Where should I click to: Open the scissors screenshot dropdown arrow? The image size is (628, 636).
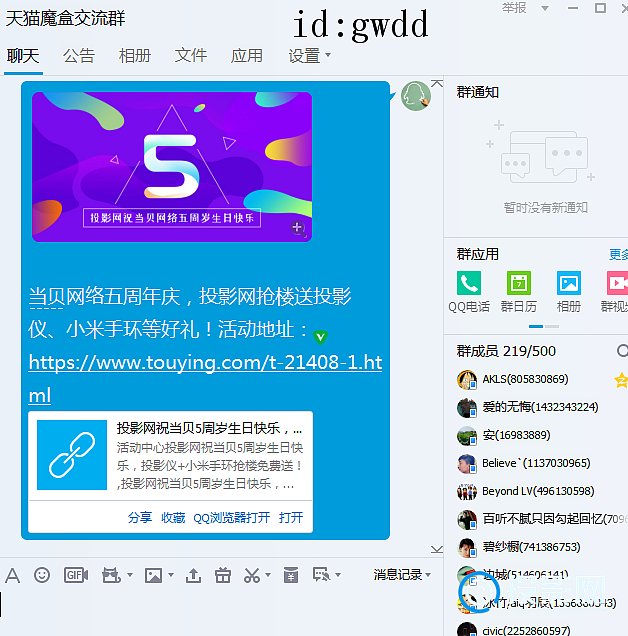pos(268,575)
